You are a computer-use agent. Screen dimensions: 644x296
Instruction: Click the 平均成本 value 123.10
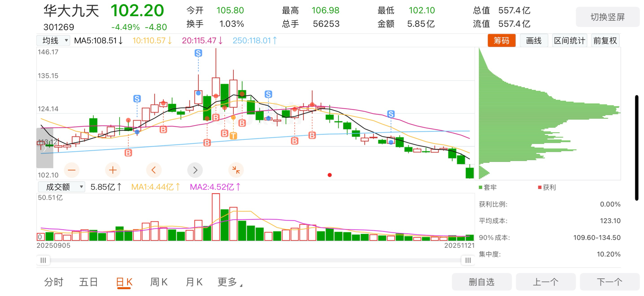pos(610,221)
